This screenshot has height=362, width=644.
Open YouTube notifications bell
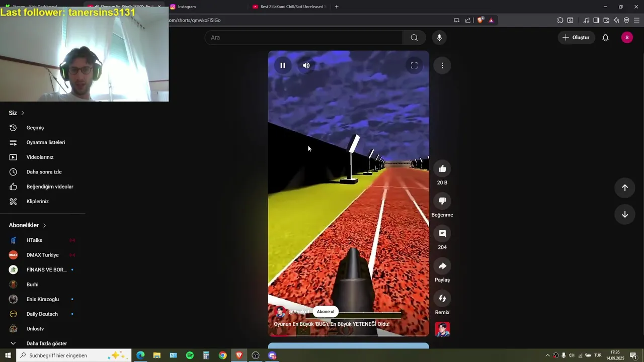coord(605,38)
